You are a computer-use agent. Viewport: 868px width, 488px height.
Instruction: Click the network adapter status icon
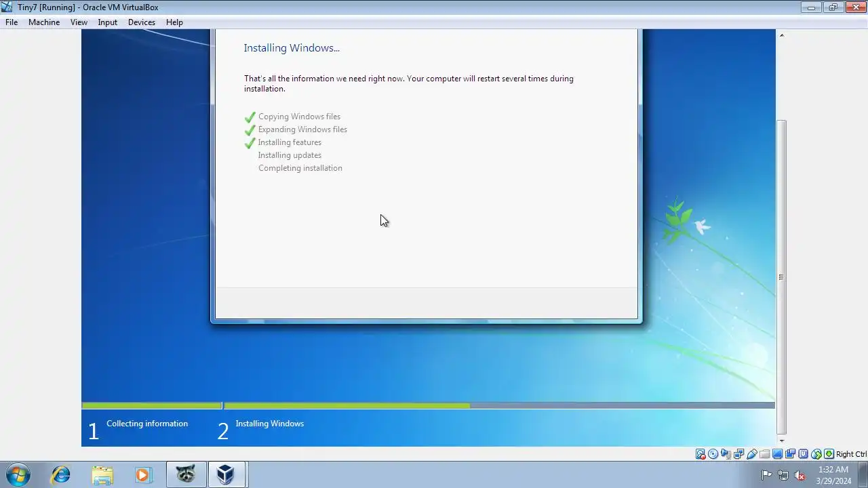tap(738, 454)
